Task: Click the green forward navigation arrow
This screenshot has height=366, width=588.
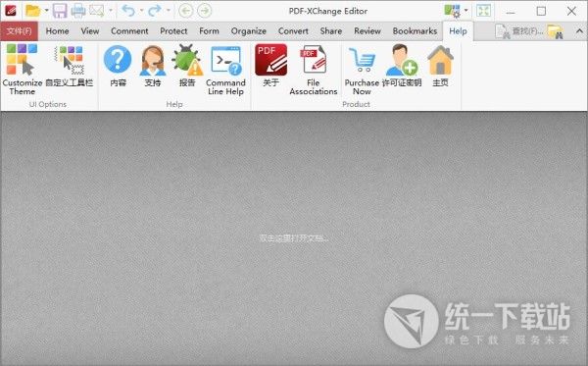Action: click(205, 11)
